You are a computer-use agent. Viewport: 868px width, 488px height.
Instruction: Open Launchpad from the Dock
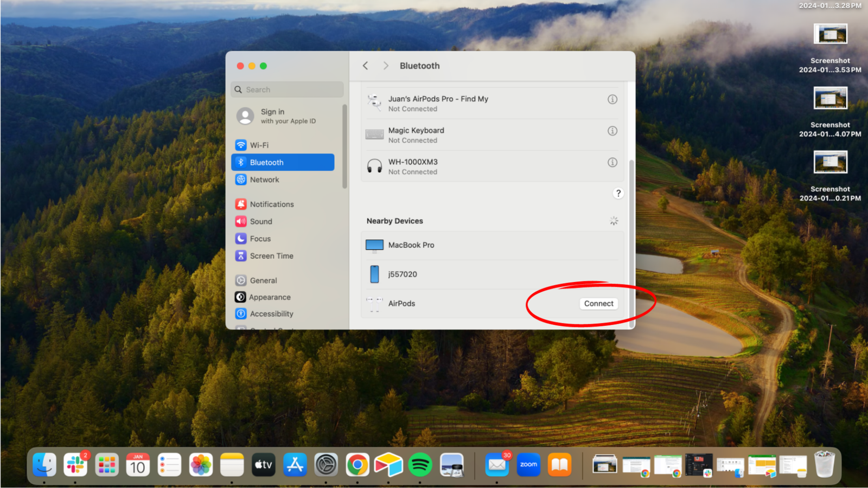click(107, 465)
